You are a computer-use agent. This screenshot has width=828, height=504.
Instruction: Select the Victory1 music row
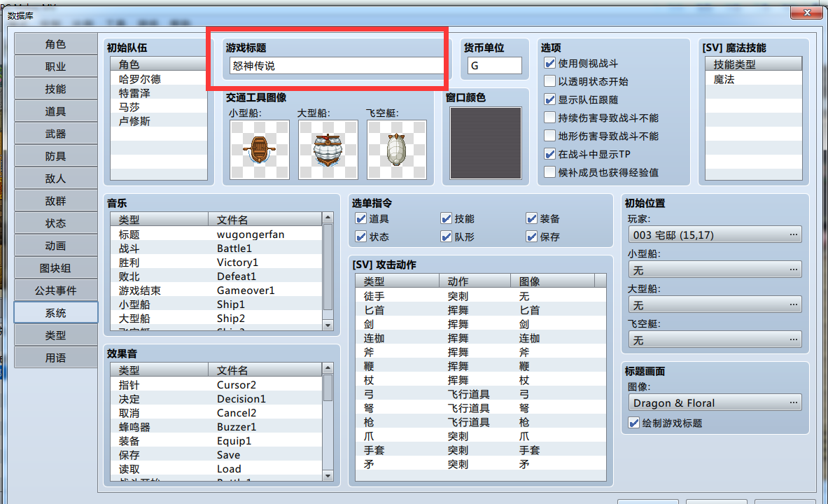click(x=216, y=262)
